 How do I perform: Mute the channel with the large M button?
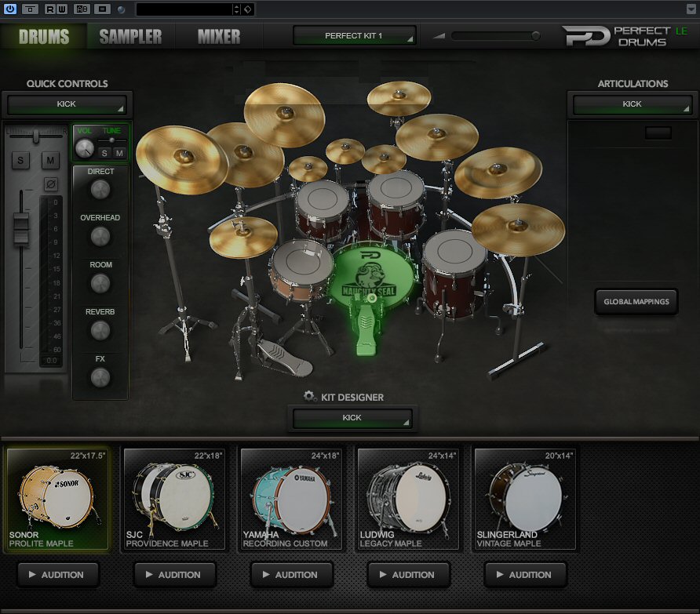coord(50,160)
